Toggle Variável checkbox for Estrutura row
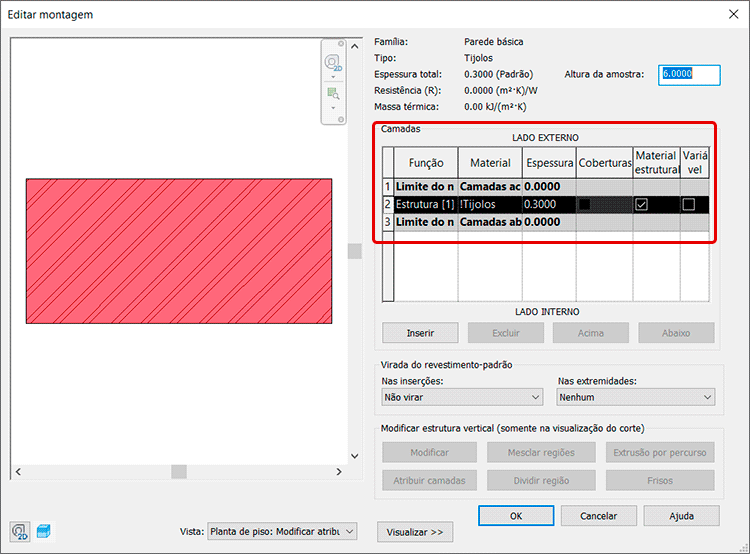 click(688, 205)
